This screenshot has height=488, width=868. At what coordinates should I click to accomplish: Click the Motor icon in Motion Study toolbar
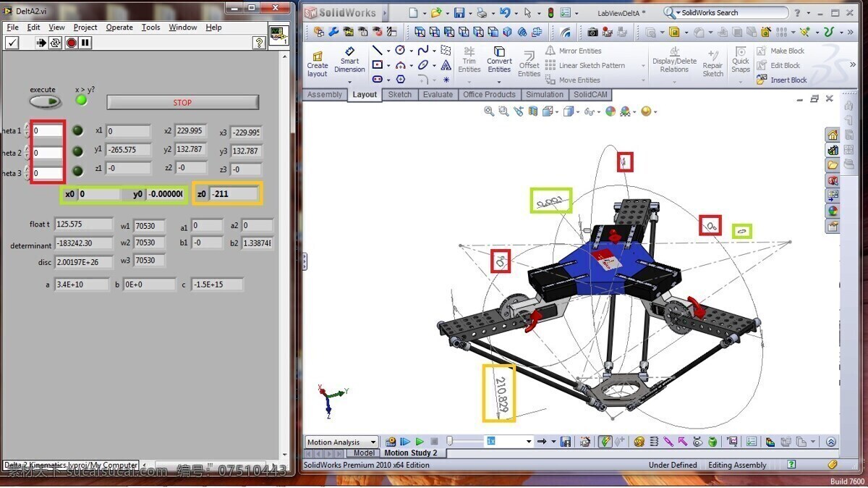point(639,442)
